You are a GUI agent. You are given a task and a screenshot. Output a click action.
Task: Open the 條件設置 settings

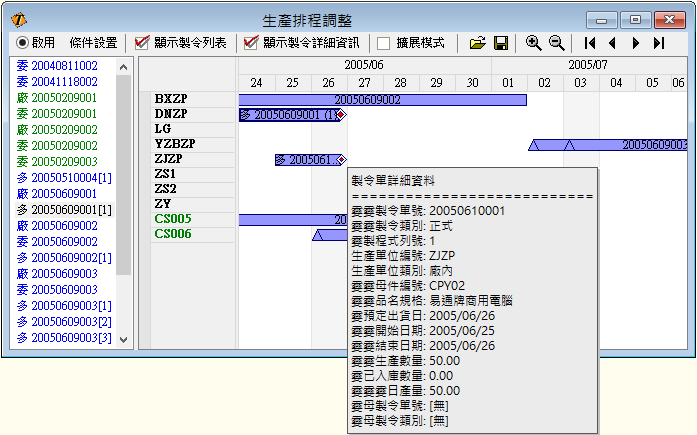pyautogui.click(x=93, y=43)
